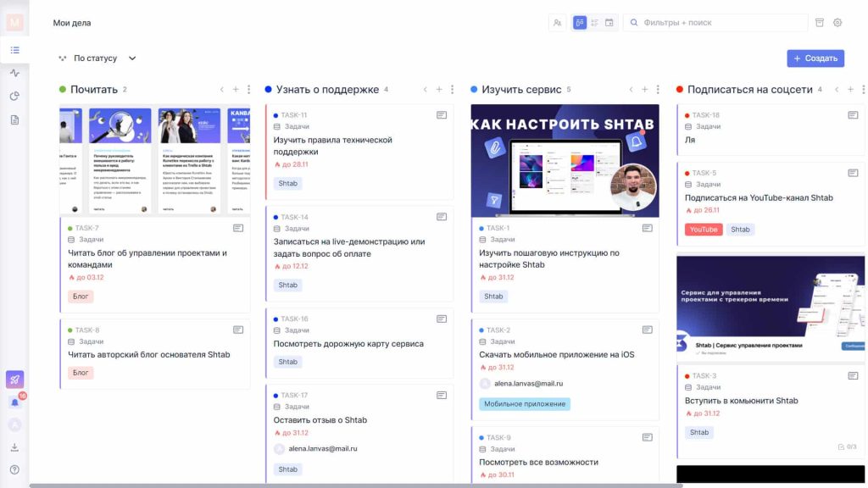Open the pie chart reports icon
Screen dimensions: 868x488
click(x=15, y=97)
